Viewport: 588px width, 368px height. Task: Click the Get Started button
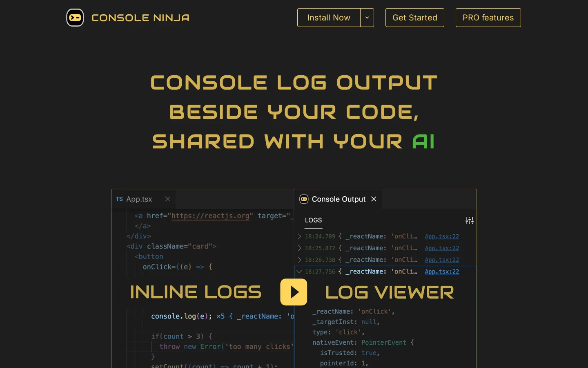415,18
